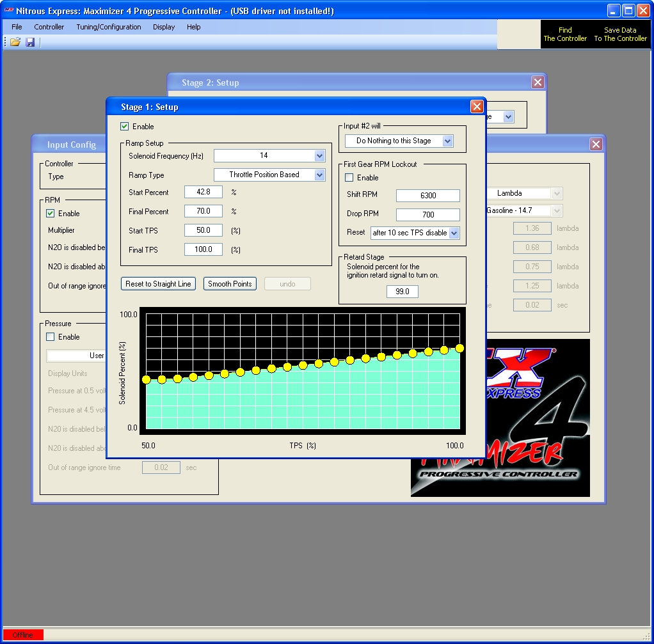Click the Start TPS field showing 50.0
The height and width of the screenshot is (644, 654).
(203, 230)
